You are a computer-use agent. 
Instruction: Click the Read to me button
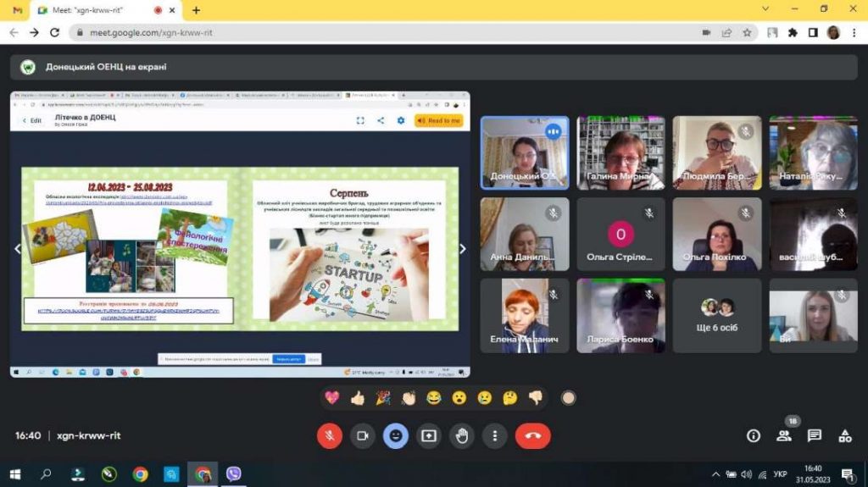[438, 120]
